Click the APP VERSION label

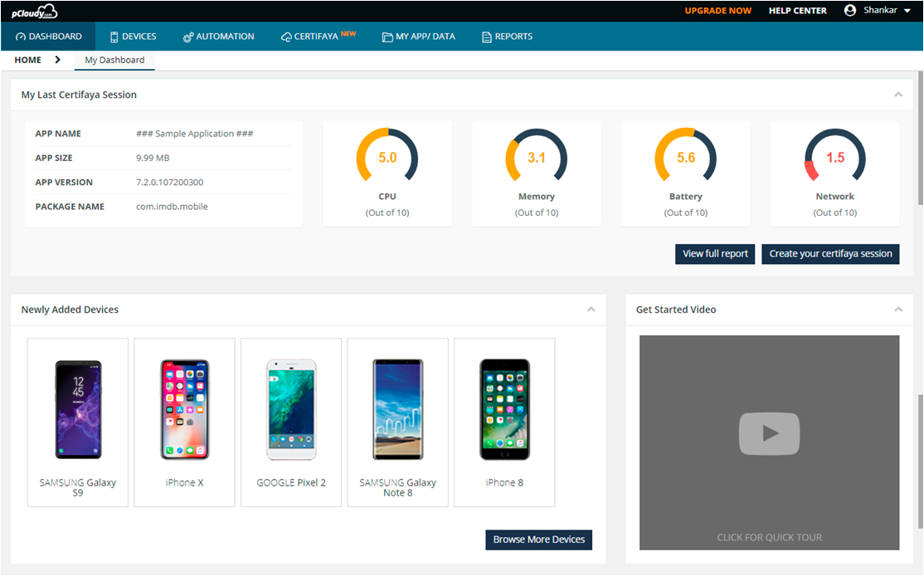(64, 182)
